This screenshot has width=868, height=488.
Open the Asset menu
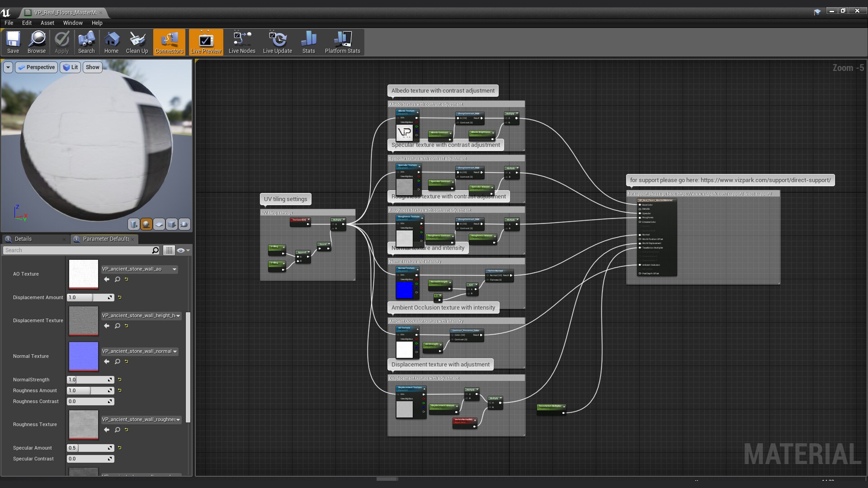(x=47, y=23)
